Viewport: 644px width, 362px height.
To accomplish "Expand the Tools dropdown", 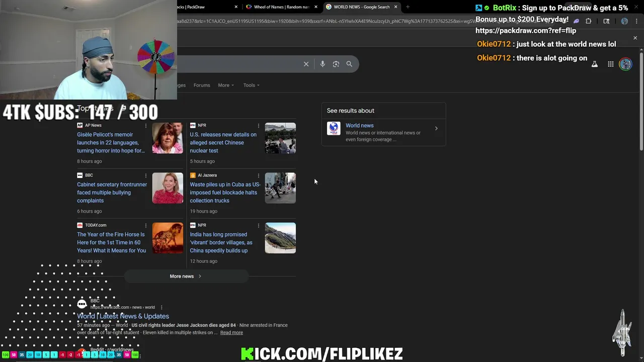I will coord(252,85).
